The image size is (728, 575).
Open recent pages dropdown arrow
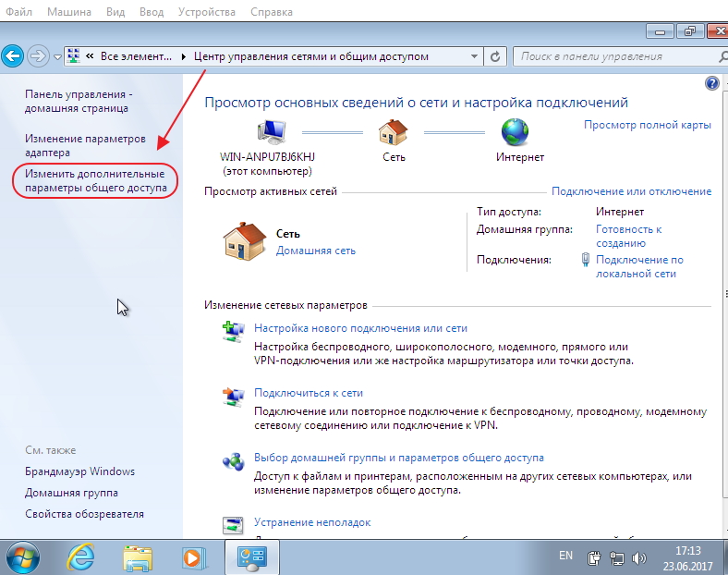pos(57,57)
